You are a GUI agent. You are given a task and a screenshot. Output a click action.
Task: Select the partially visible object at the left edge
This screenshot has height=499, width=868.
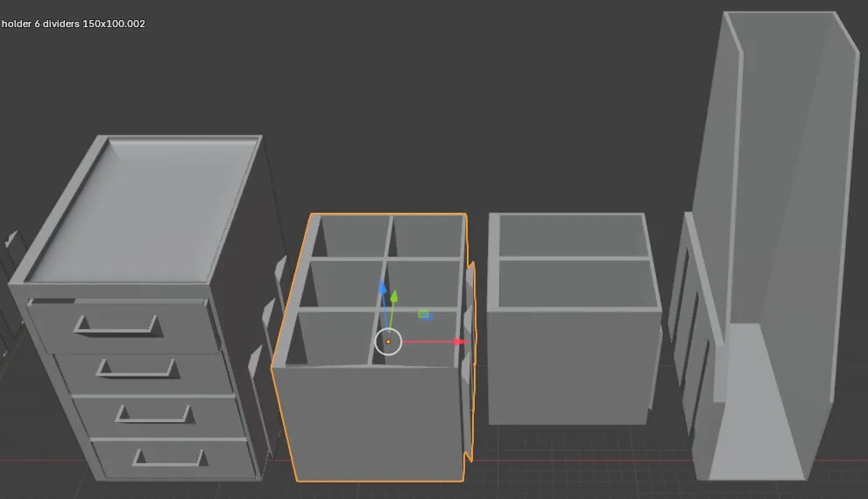point(10,288)
